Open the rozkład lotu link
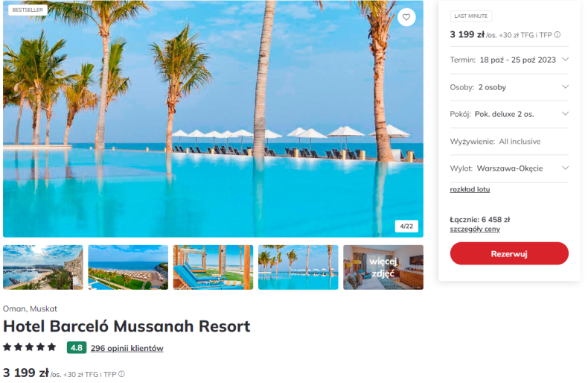This screenshot has height=383, width=588. [470, 189]
